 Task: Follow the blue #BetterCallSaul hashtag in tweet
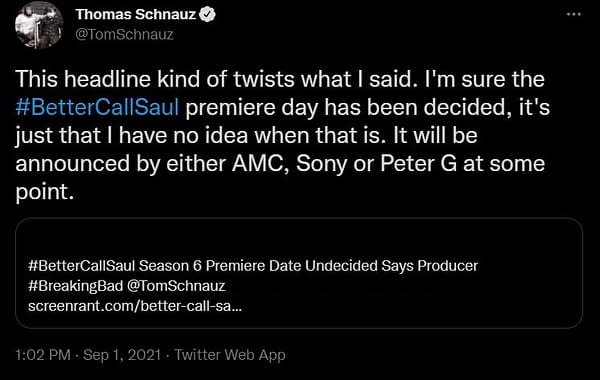[97, 107]
